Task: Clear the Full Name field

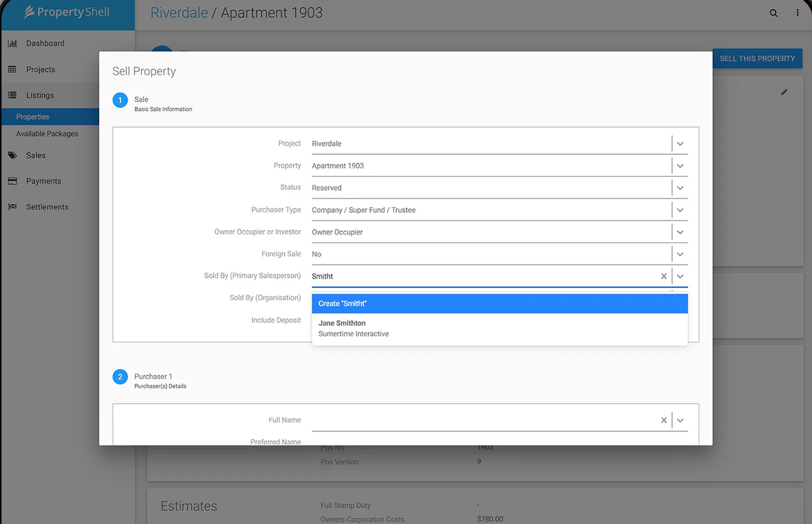Action: (664, 420)
